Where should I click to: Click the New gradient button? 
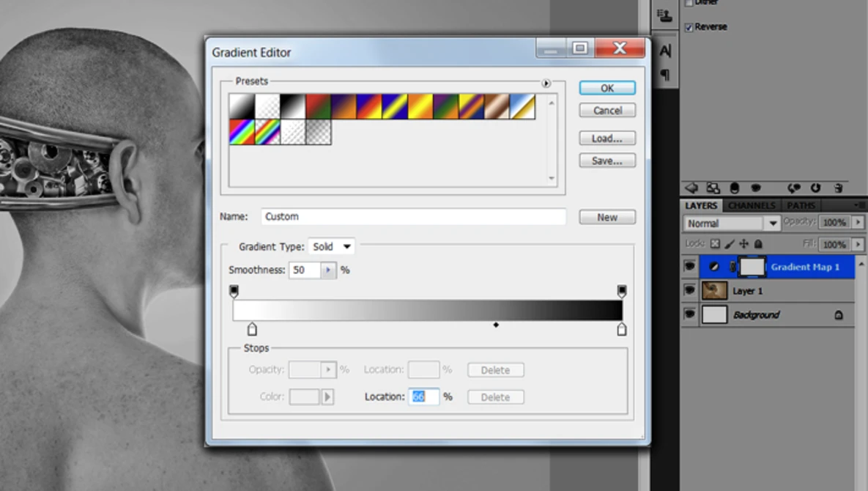tap(607, 218)
